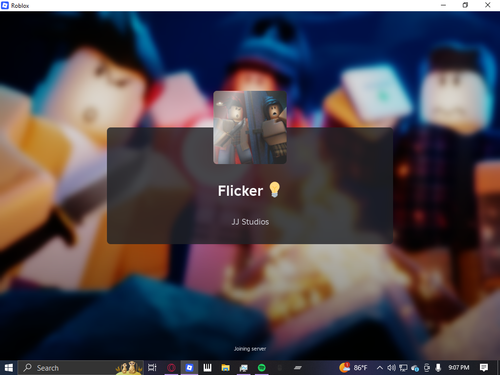This screenshot has width=500, height=375.
Task: Click the slanted gray taskbar app icon
Action: [x=298, y=368]
